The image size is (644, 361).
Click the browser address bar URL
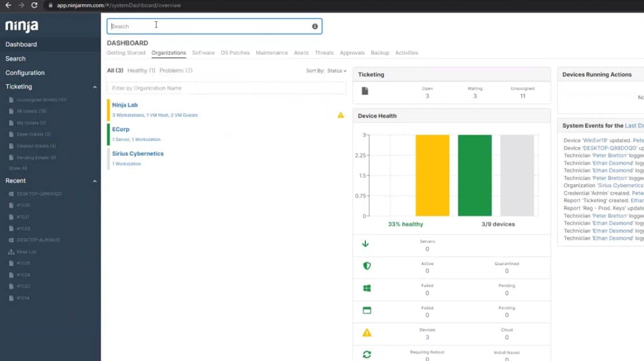pyautogui.click(x=119, y=5)
